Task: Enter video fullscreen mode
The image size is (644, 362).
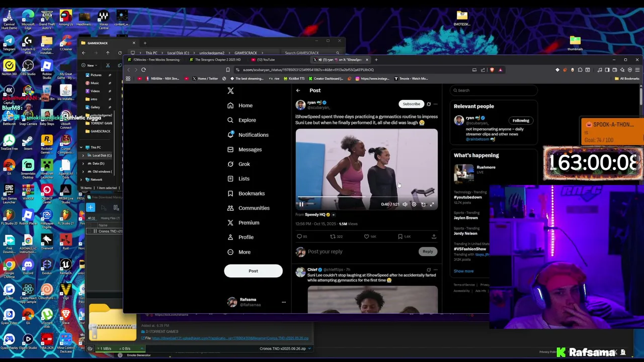Action: [432, 204]
